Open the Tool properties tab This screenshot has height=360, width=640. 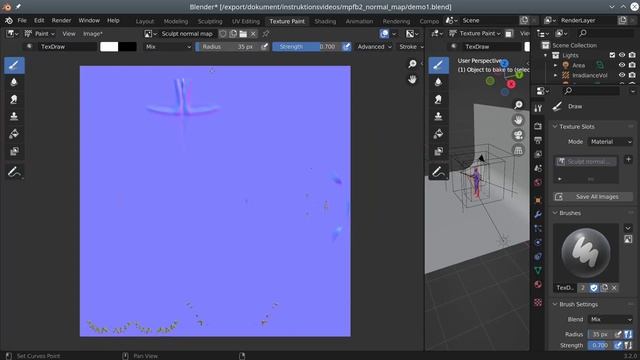538,108
